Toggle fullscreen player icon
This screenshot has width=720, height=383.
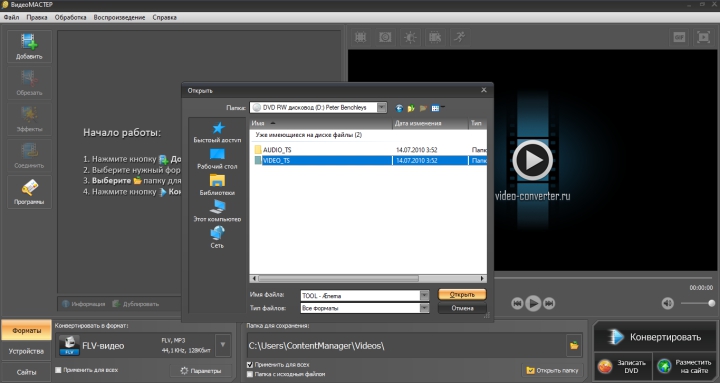pyautogui.click(x=703, y=37)
